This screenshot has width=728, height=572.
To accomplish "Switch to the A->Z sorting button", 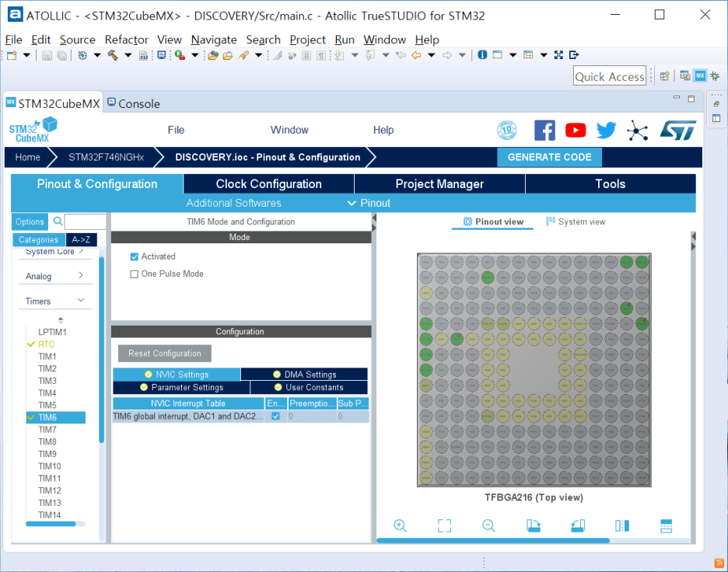I will coord(81,240).
